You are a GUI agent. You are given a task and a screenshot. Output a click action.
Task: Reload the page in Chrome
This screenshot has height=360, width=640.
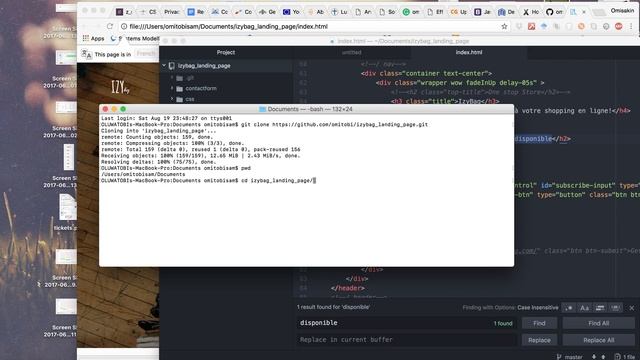click(110, 26)
